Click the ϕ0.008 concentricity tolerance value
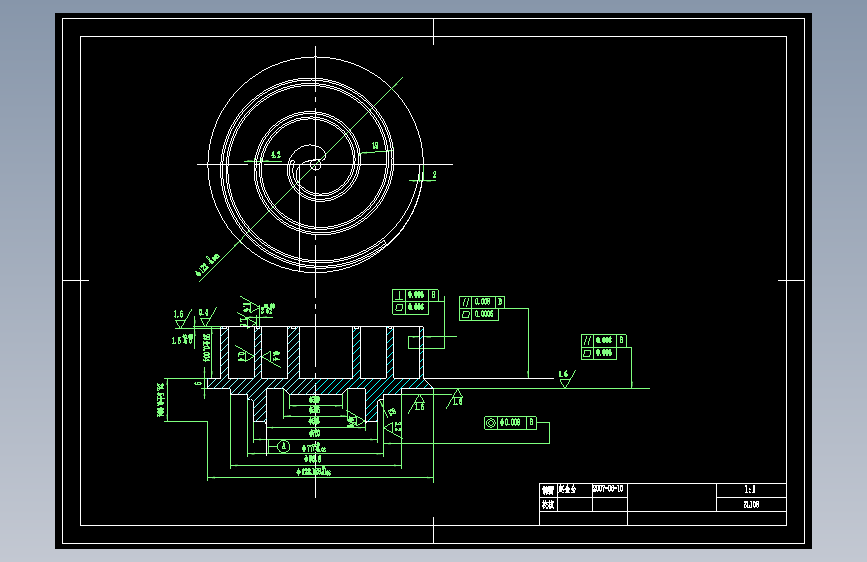The image size is (867, 562). (x=510, y=423)
